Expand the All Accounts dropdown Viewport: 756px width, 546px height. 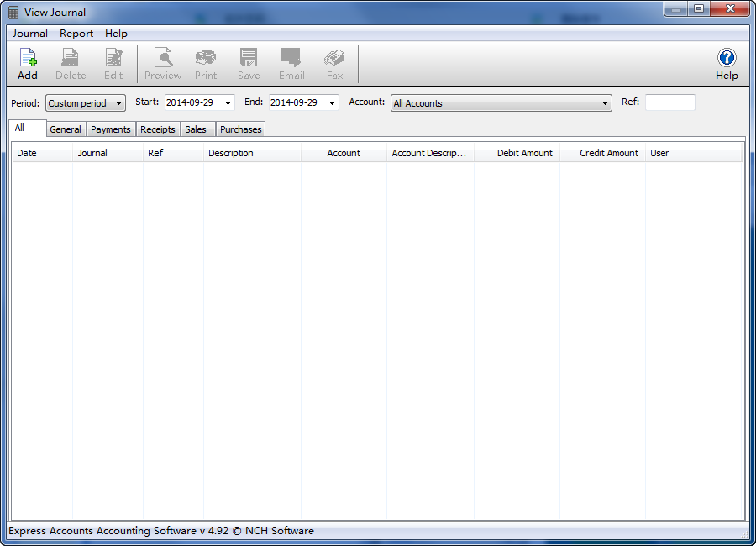(x=501, y=102)
